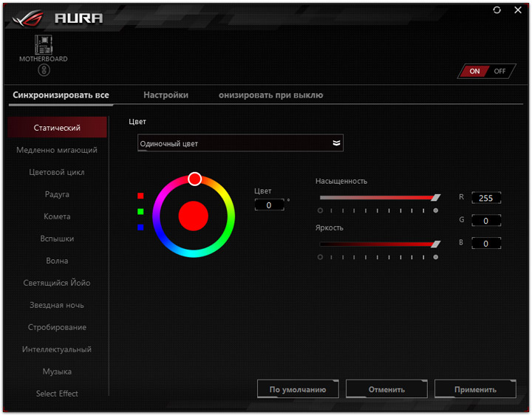Switch lighting OFF

(499, 71)
